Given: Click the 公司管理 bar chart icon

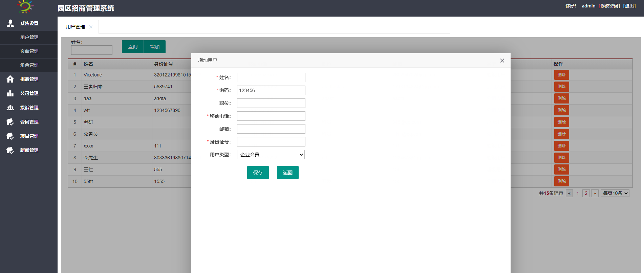Looking at the screenshot, I should pyautogui.click(x=10, y=93).
